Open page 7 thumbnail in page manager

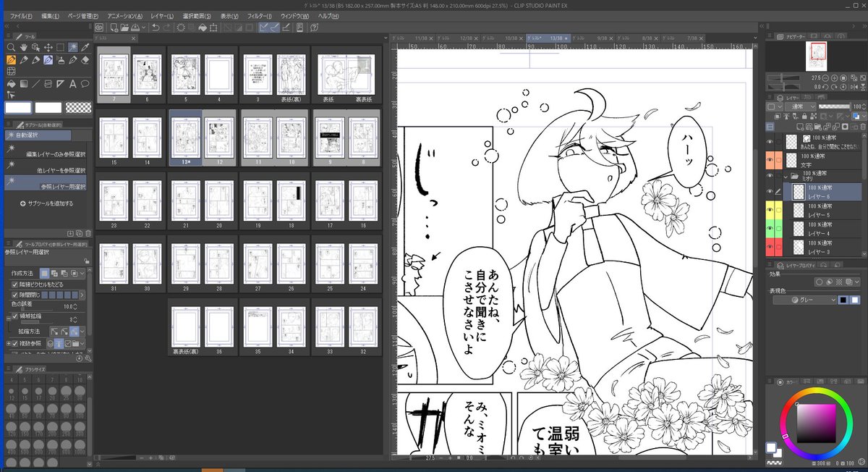(114, 75)
